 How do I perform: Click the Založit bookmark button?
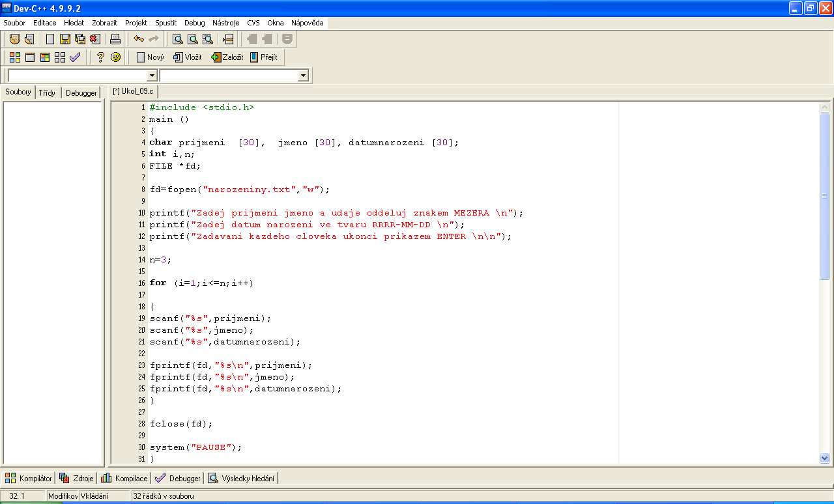click(x=227, y=57)
